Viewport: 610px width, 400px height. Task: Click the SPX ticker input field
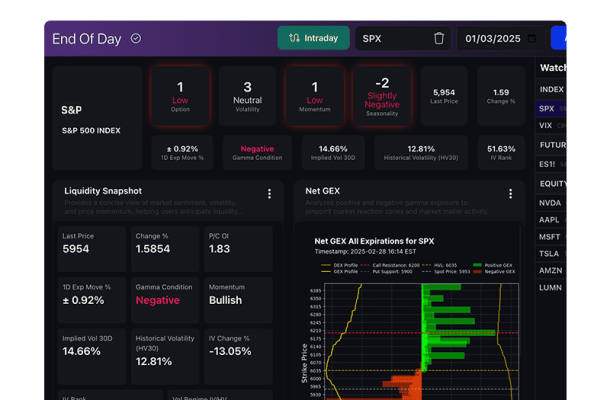point(392,39)
